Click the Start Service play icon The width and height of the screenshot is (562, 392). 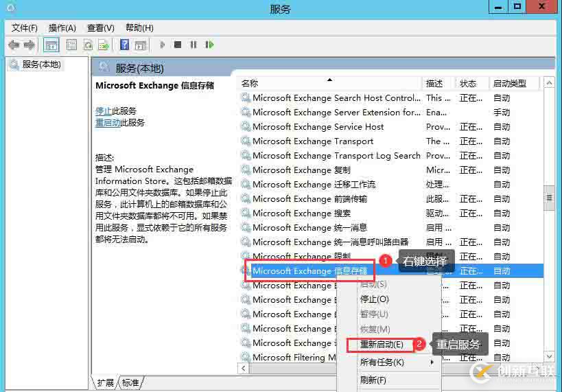pyautogui.click(x=163, y=45)
